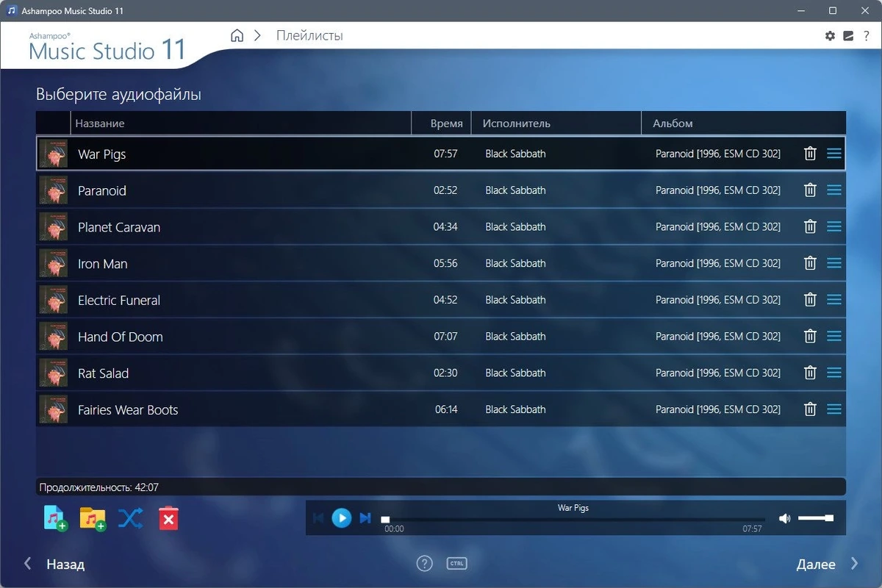Delete the Paranoid track with trash icon

point(810,190)
